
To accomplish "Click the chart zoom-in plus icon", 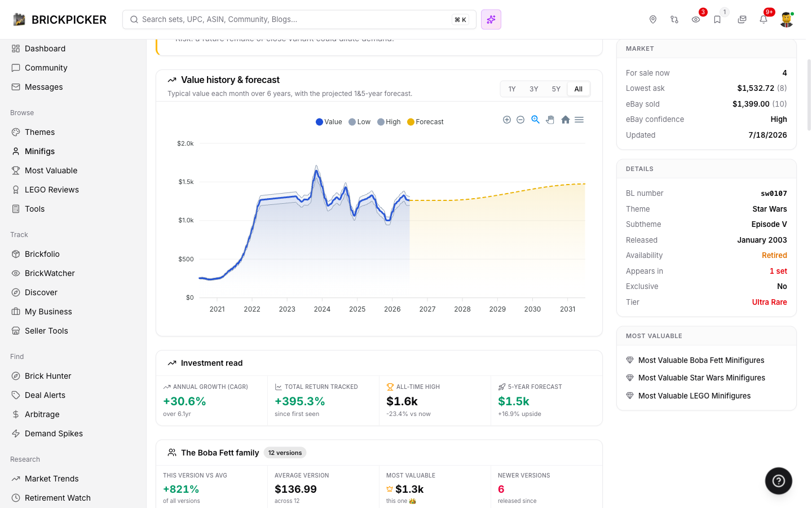I will coord(507,120).
